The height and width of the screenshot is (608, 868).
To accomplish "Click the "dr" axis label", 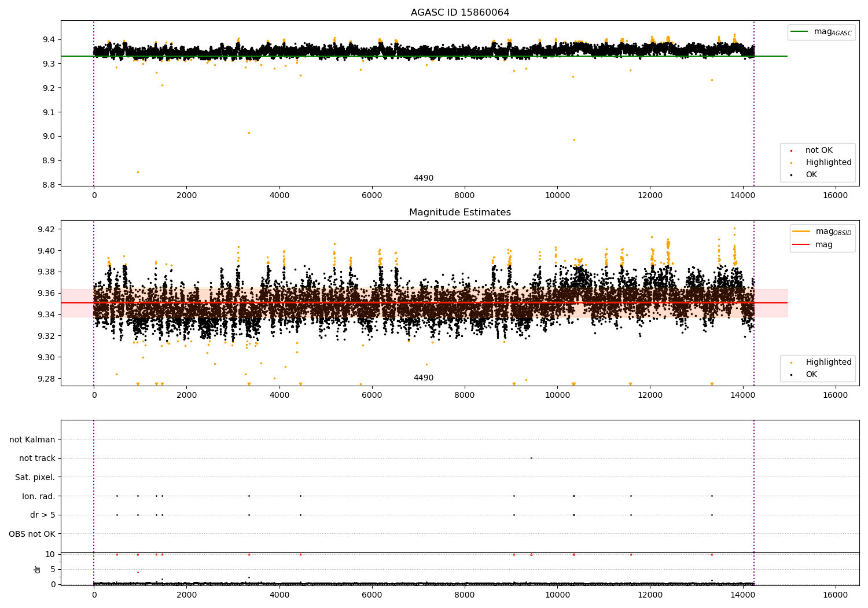I will (38, 569).
